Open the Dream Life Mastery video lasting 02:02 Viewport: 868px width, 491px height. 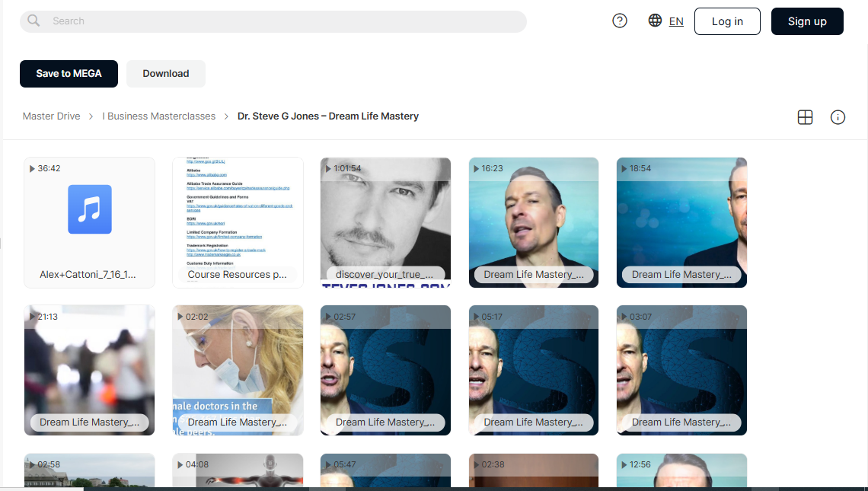[238, 370]
